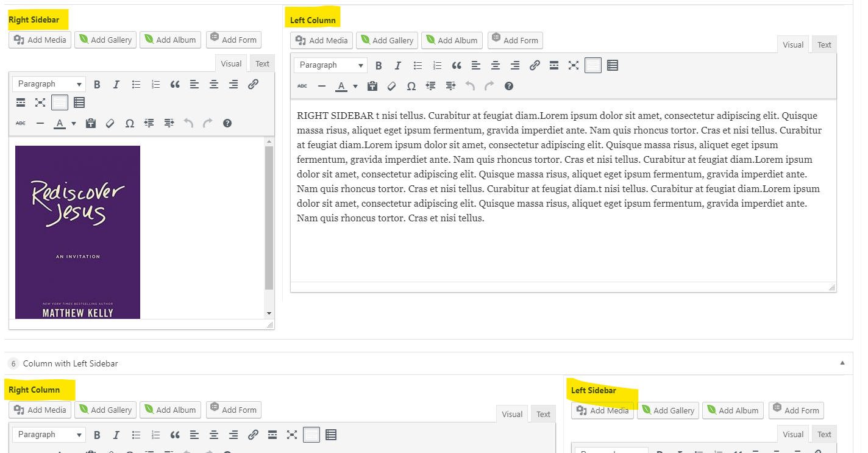Toggle strikethrough in Left Column editor
The image size is (868, 453).
(x=302, y=87)
